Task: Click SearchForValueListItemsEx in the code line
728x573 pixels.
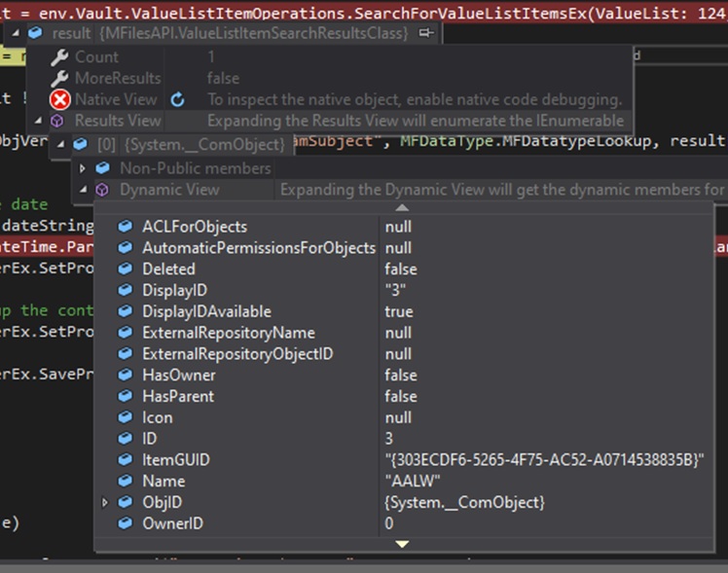Action: click(x=470, y=13)
